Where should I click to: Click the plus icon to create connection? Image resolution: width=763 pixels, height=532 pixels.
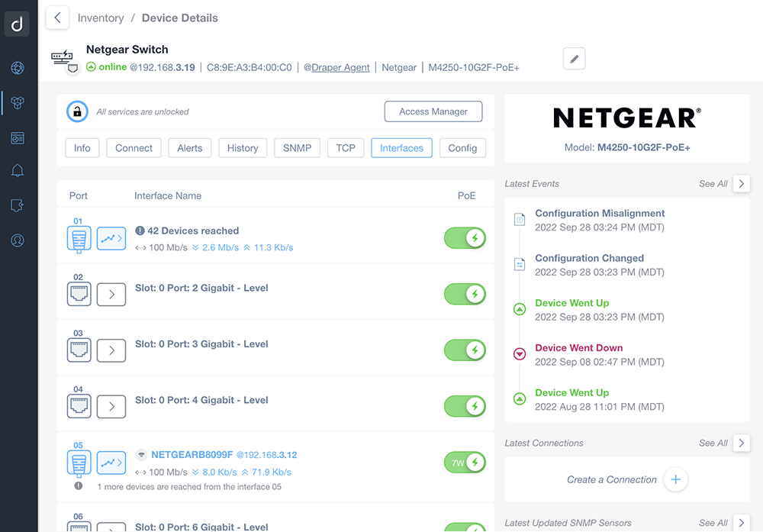675,479
